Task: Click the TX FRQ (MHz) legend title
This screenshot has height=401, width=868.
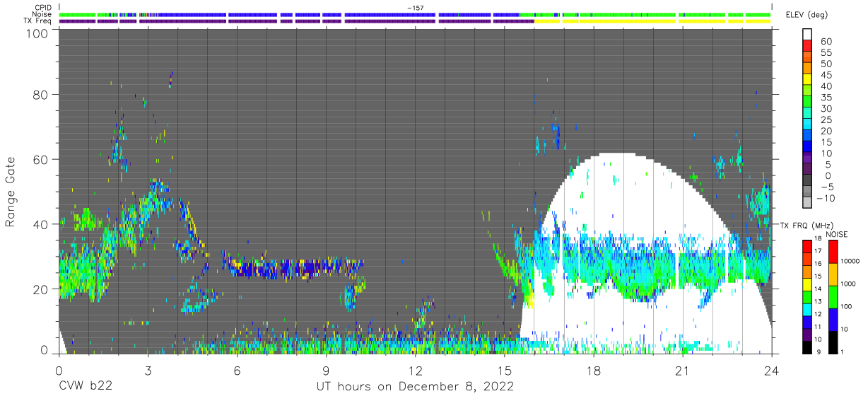Action: click(x=806, y=226)
